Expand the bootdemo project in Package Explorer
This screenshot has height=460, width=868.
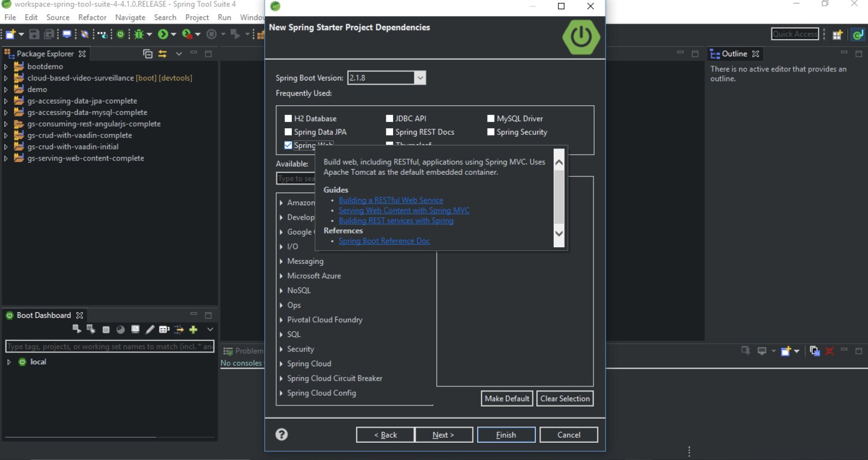[6, 67]
